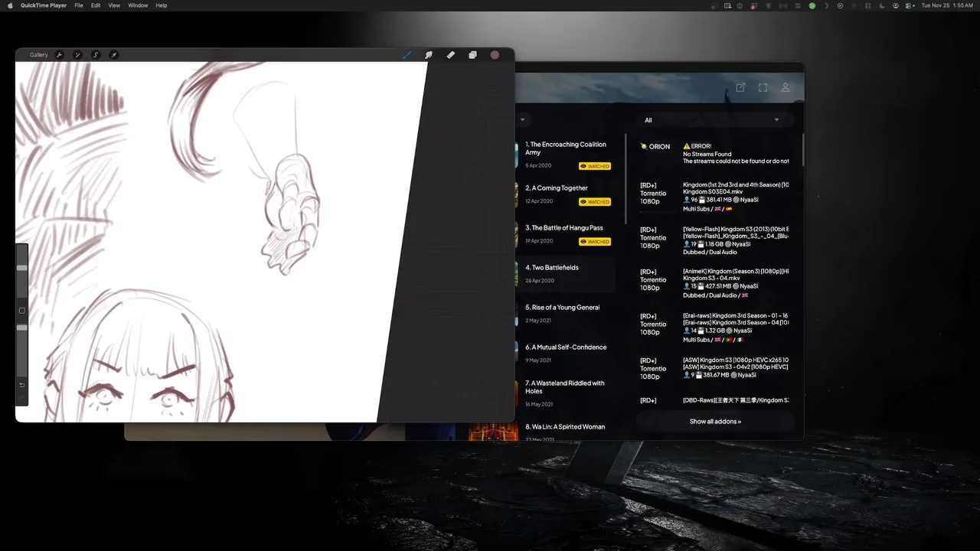The width and height of the screenshot is (980, 551).
Task: Open the File menu
Action: coord(79,5)
